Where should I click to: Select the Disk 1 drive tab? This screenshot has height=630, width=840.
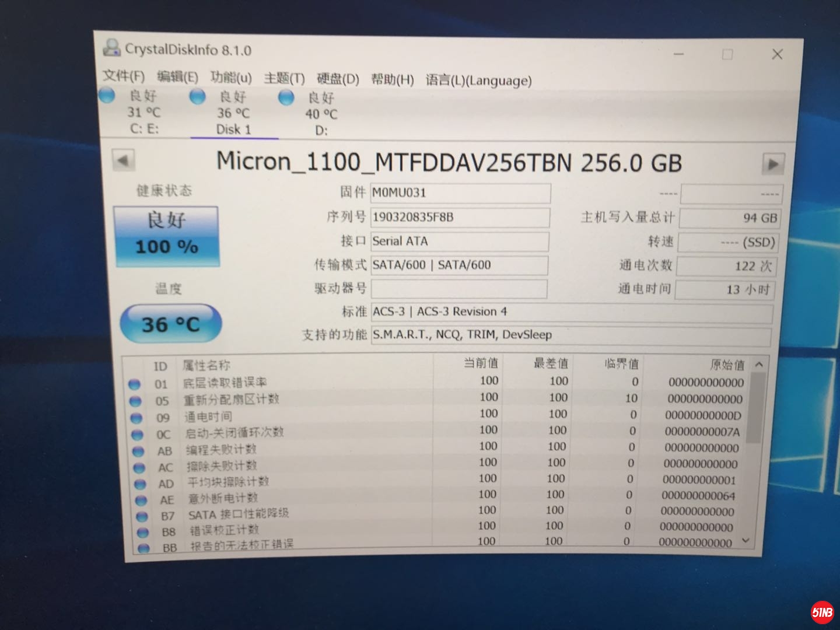pos(233,114)
